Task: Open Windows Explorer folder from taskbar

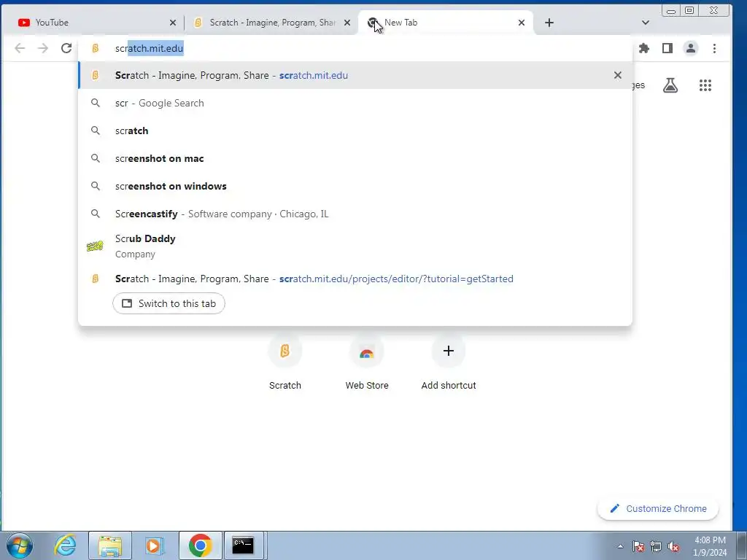Action: [110, 545]
